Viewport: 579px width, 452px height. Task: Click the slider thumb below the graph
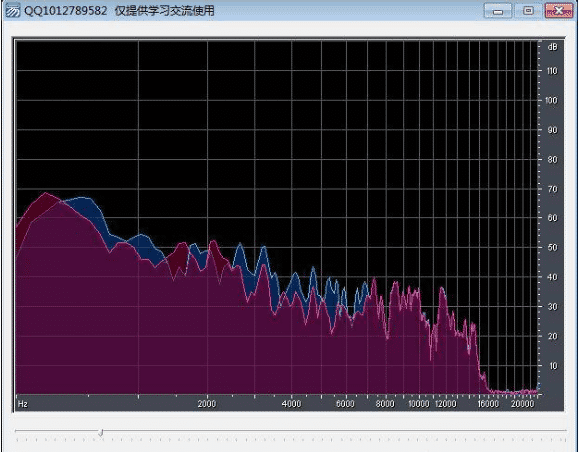[x=101, y=432]
